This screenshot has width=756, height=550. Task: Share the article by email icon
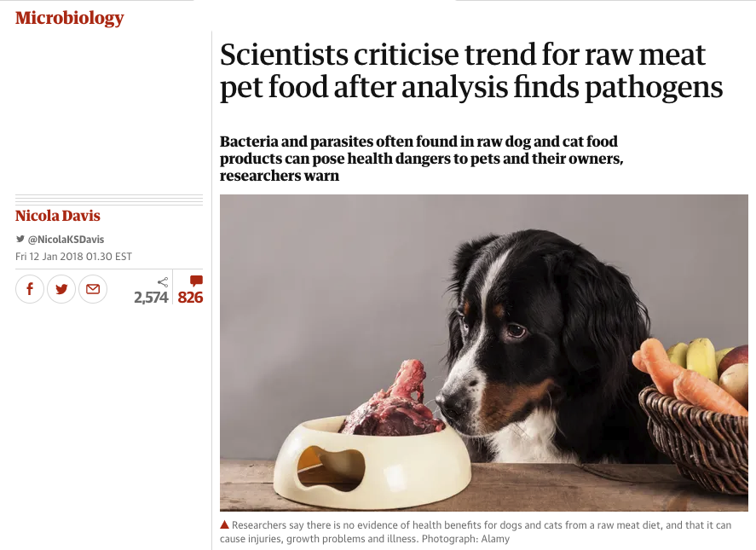click(x=93, y=289)
